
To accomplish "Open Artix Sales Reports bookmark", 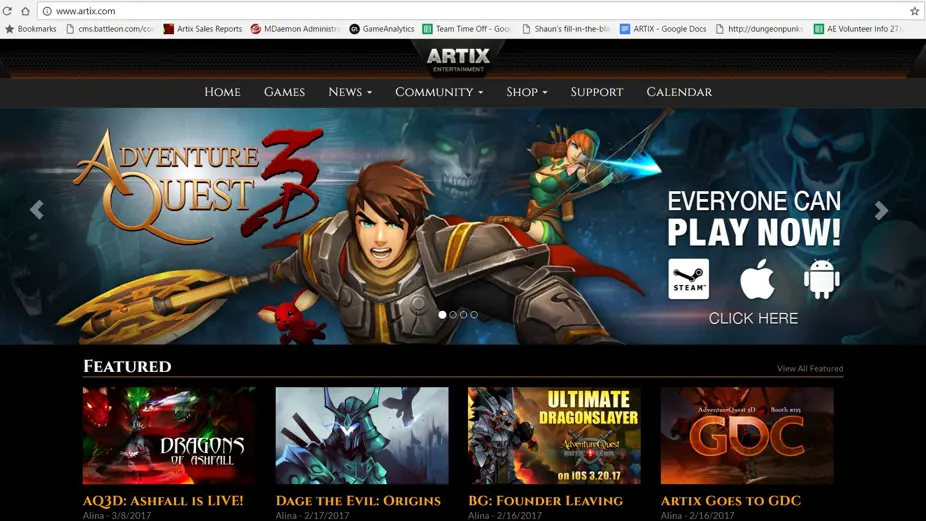I will [x=203, y=28].
